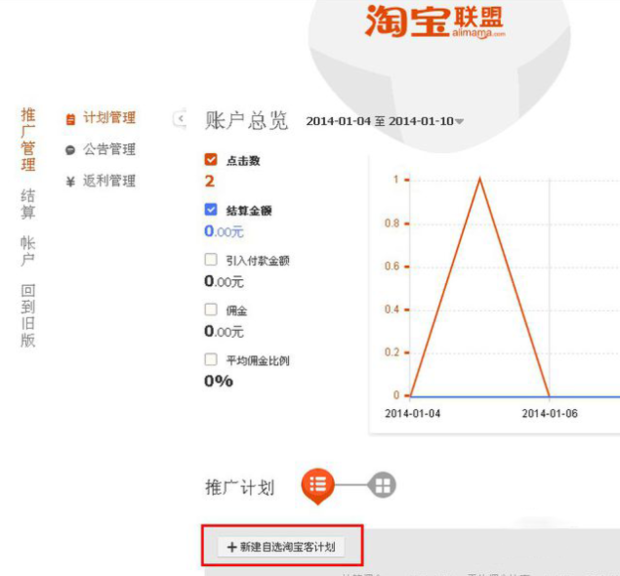Viewport: 620px width, 576px height.
Task: Open 计划管理 plan management menu item
Action: (x=109, y=118)
